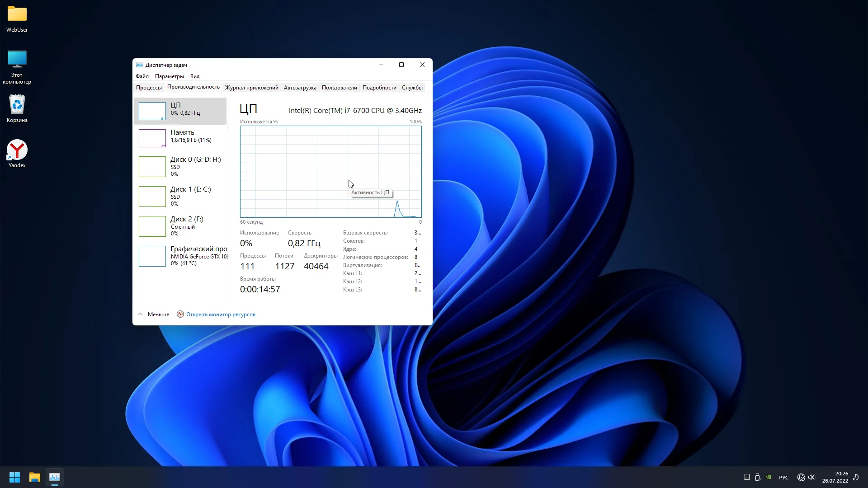Open the Вид menu
This screenshot has height=488, width=868.
click(195, 76)
